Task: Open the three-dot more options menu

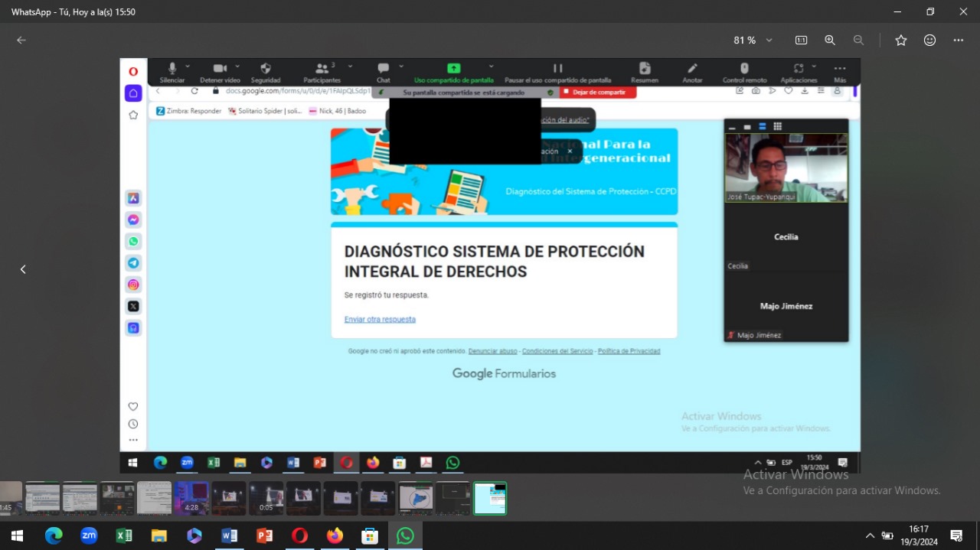Action: click(x=958, y=41)
